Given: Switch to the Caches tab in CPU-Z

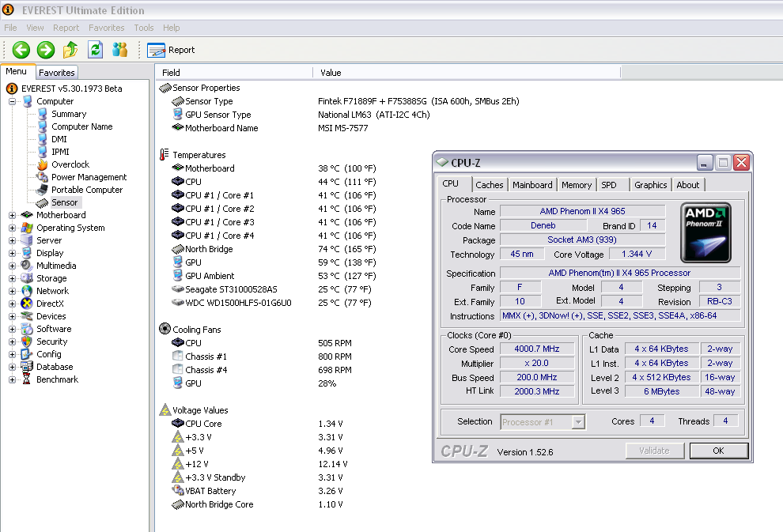Looking at the screenshot, I should [490, 185].
